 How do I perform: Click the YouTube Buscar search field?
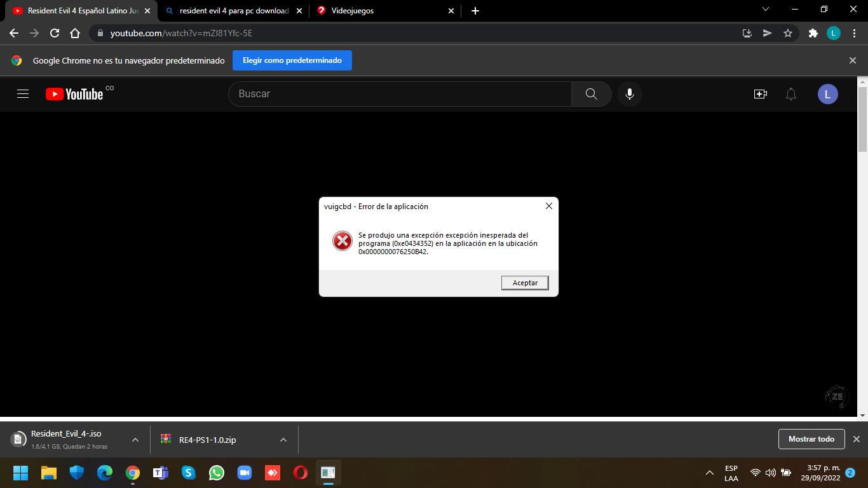400,94
